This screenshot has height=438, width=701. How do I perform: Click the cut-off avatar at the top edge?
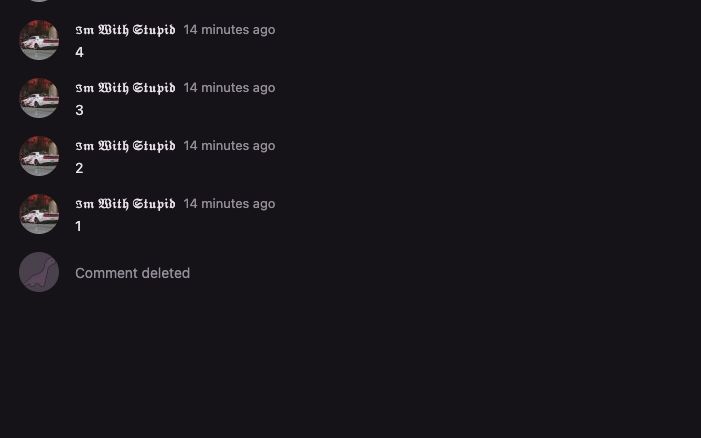(x=39, y=1)
